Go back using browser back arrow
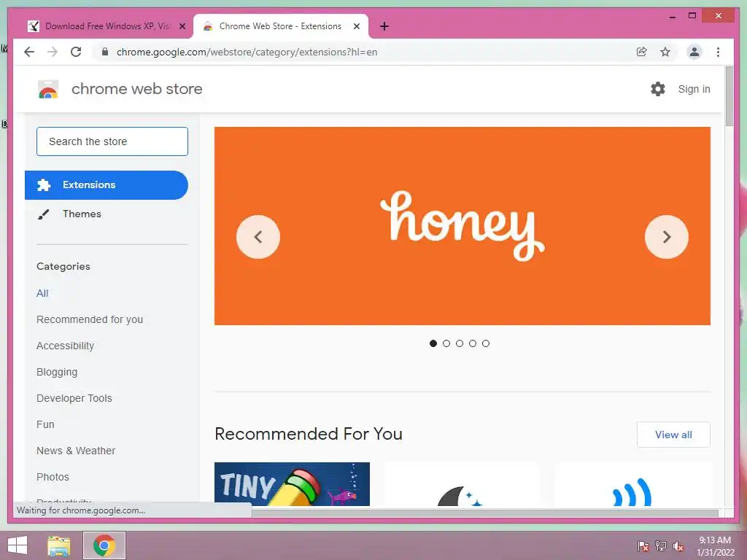The height and width of the screenshot is (560, 747). click(x=29, y=52)
